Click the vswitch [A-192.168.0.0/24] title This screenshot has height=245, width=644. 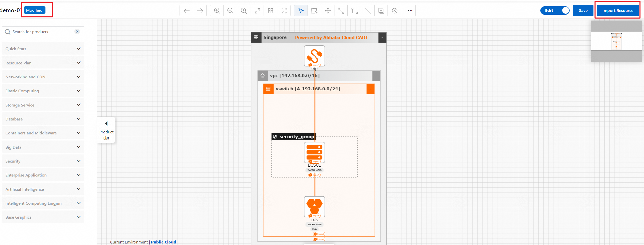pyautogui.click(x=308, y=89)
